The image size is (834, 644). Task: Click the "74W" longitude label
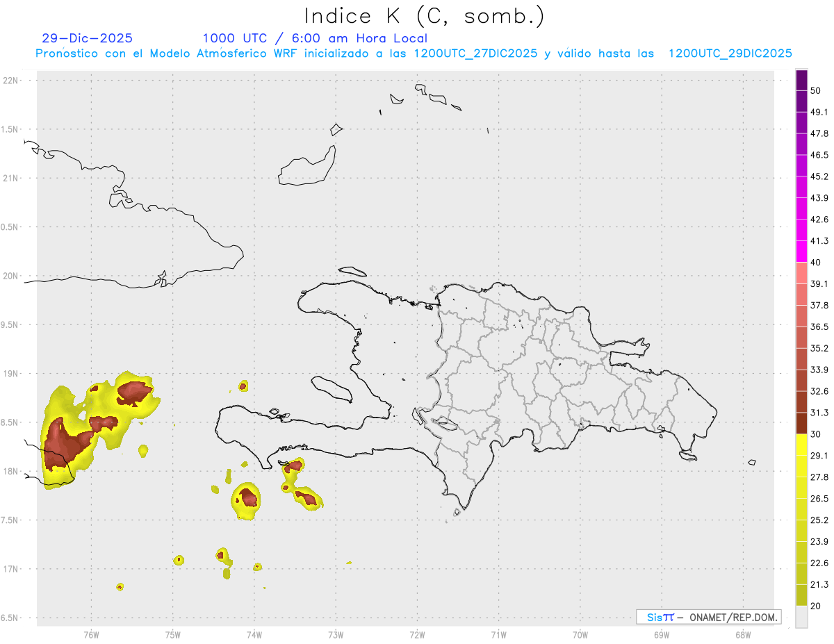click(254, 634)
